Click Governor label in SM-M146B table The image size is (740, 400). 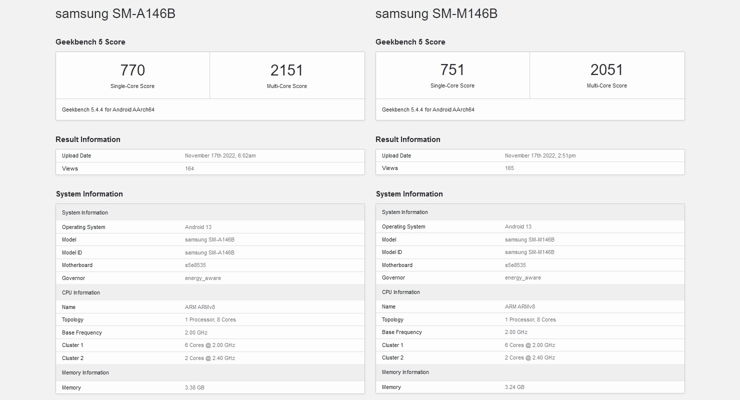(393, 277)
